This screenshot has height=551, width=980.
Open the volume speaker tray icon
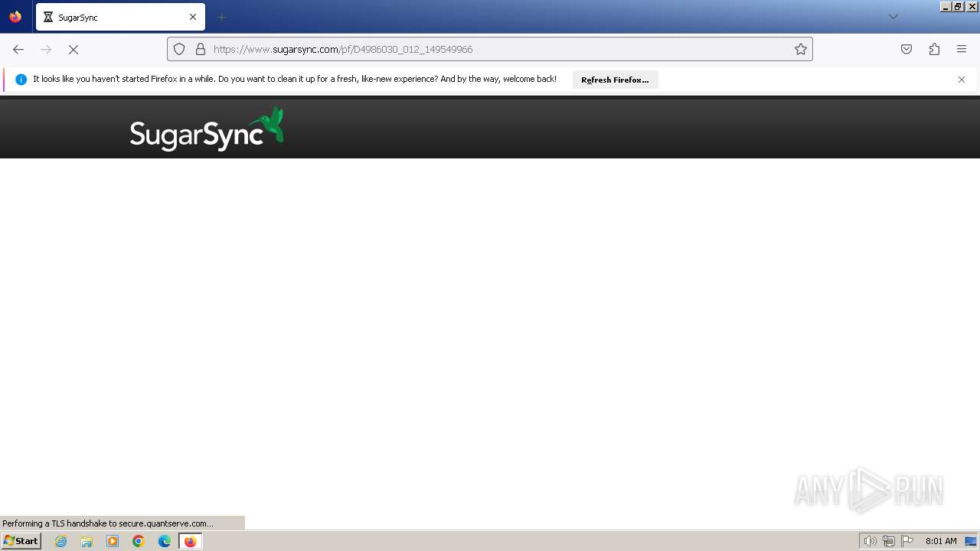click(870, 541)
